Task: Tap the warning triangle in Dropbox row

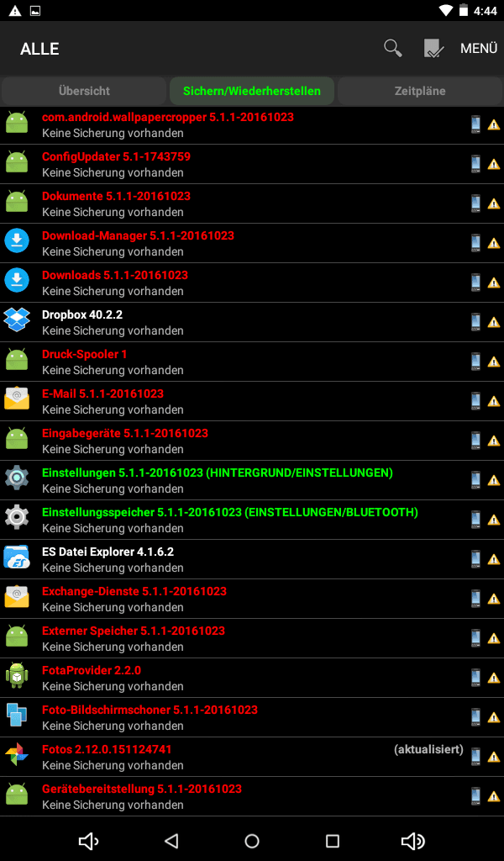Action: coord(494,322)
